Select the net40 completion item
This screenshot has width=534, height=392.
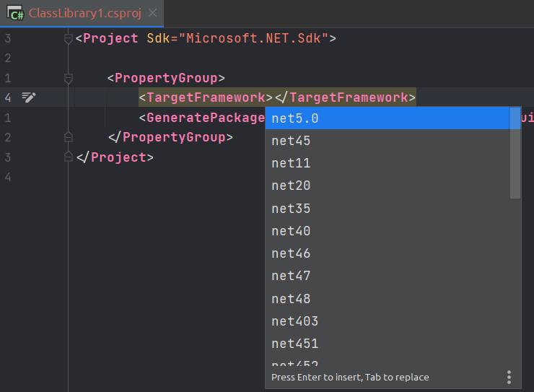(291, 231)
